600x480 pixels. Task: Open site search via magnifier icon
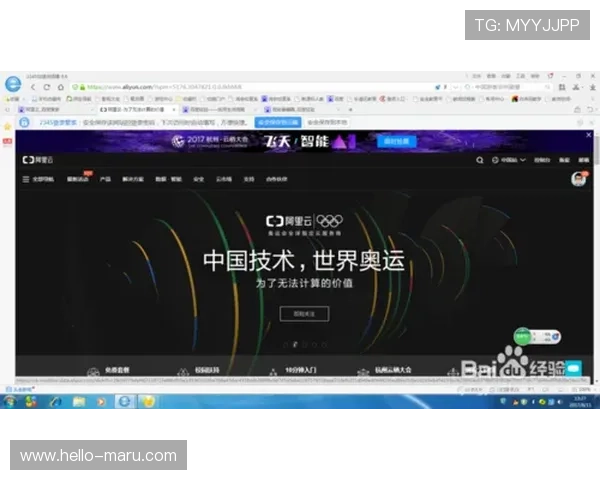(479, 160)
